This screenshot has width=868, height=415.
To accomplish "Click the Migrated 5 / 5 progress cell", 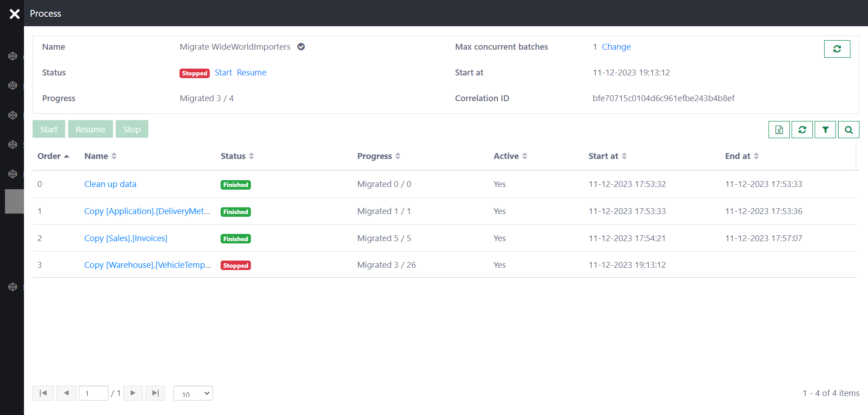I will 384,238.
